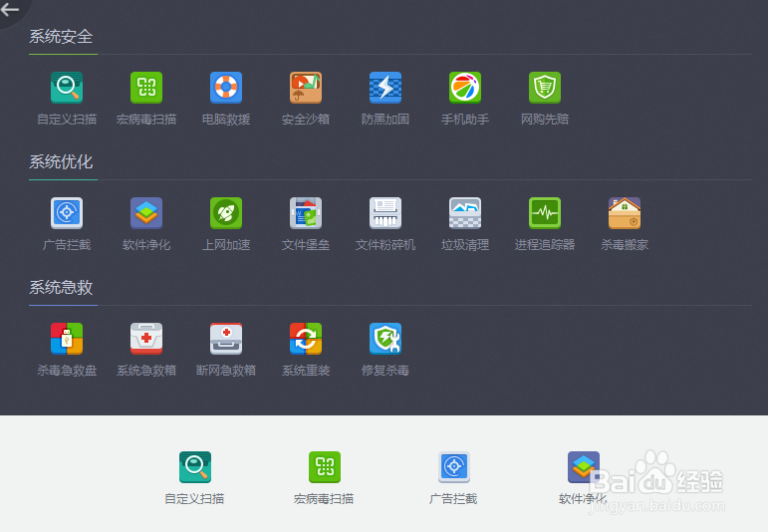
Task: Select the 系统安全 section heading
Action: point(61,36)
